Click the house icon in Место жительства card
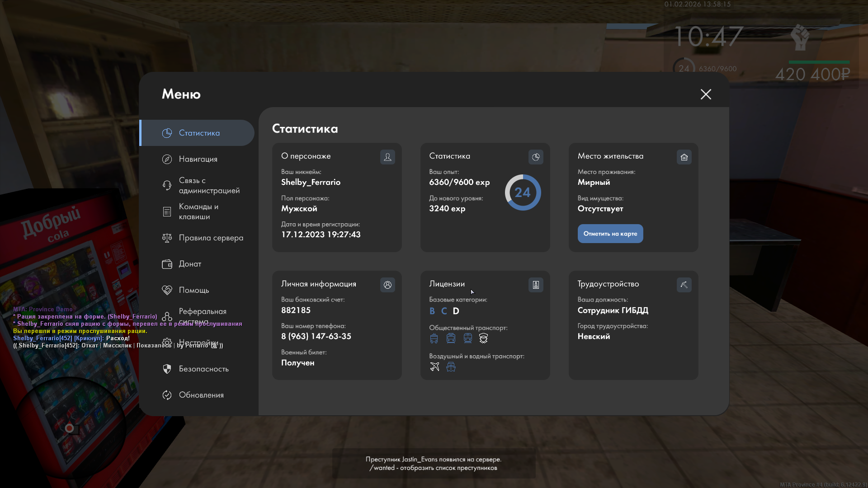The image size is (868, 488). [684, 157]
